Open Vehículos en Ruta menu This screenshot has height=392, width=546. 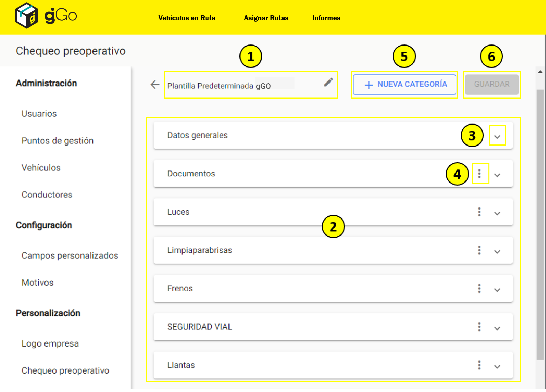click(x=187, y=18)
